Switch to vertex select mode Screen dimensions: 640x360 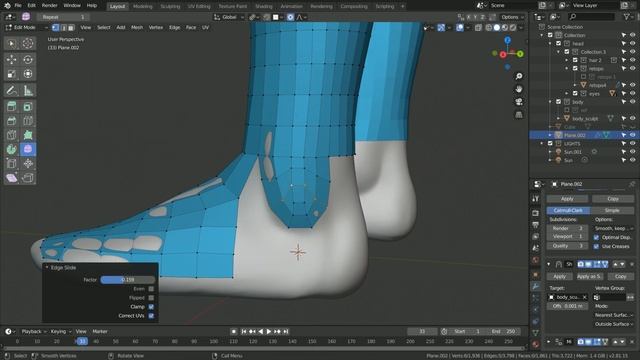pyautogui.click(x=56, y=27)
